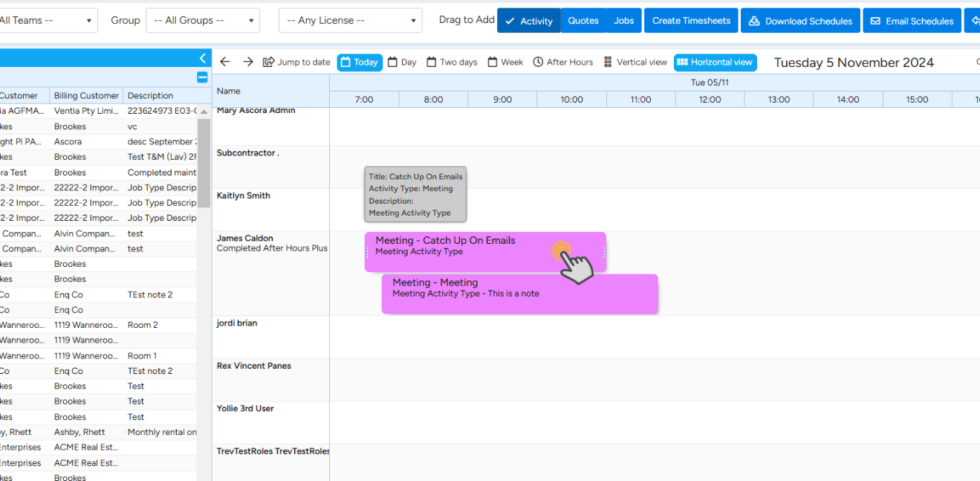Screen dimensions: 980x481
Task: Toggle the Horizontal view option
Action: tap(715, 62)
